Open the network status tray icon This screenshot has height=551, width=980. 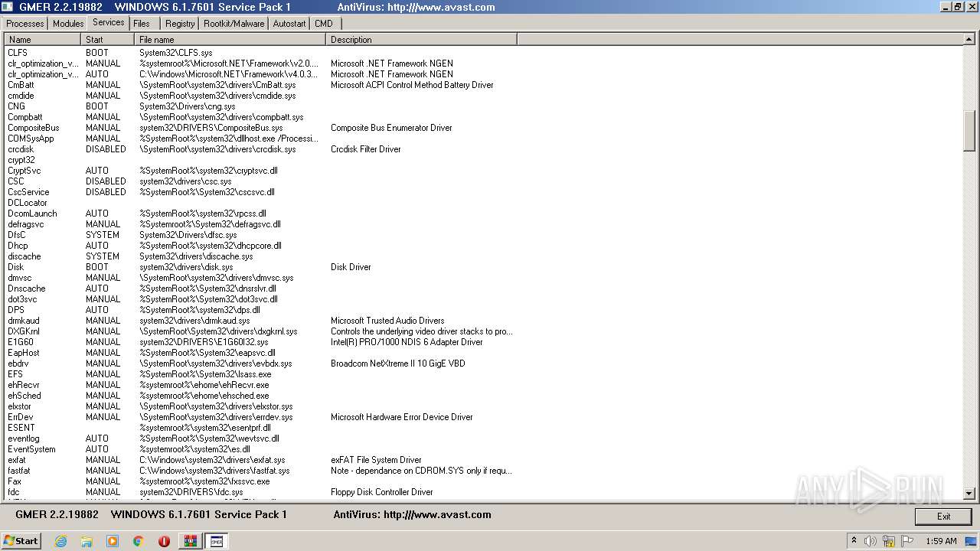point(889,541)
